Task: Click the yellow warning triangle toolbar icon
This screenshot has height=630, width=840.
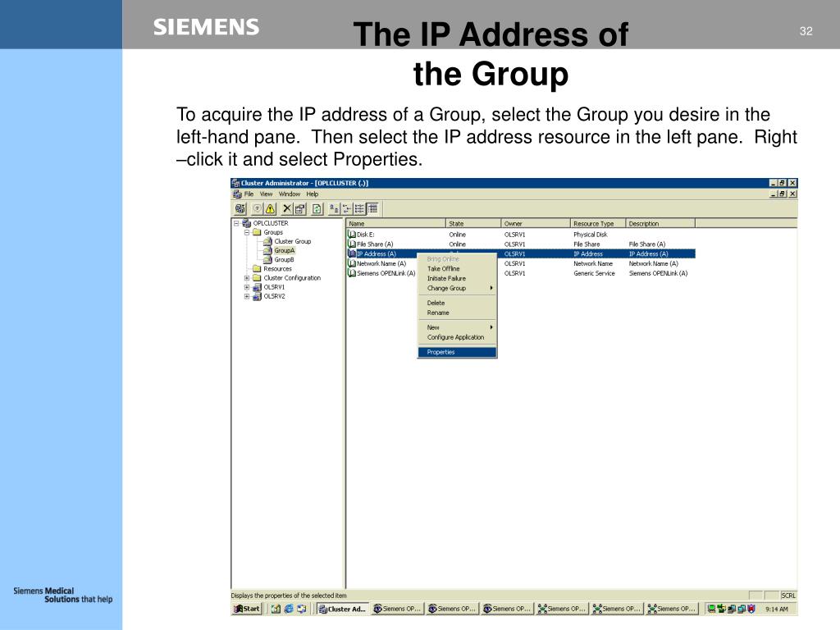Action: pos(271,209)
